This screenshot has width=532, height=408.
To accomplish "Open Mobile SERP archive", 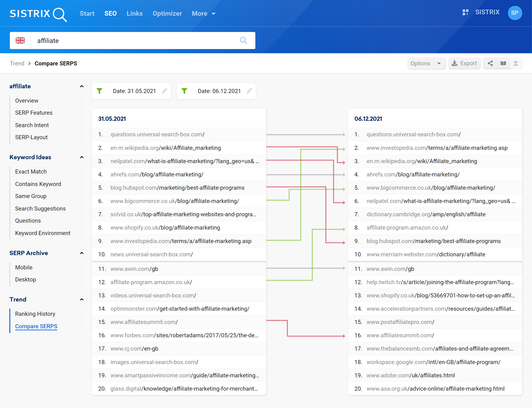I will (x=24, y=267).
